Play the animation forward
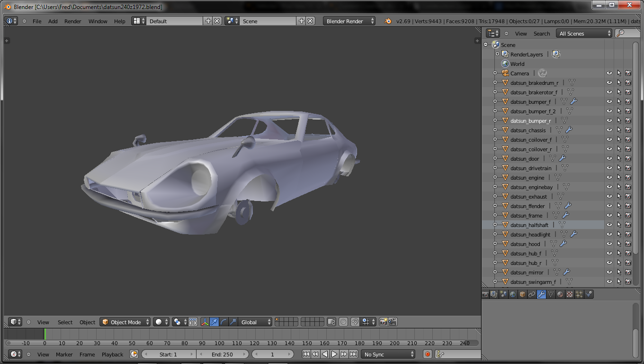Viewport: 644px width, 364px height. pyautogui.click(x=334, y=354)
